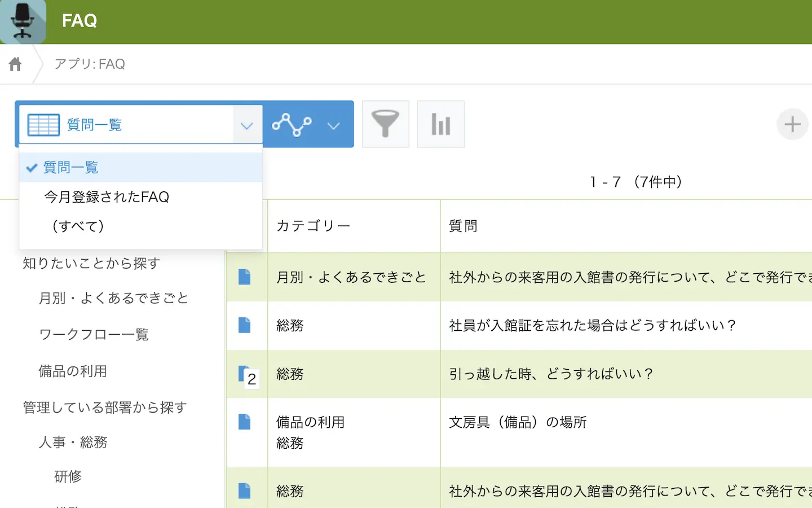Open record icon for 引っ越した時 row
Image resolution: width=812 pixels, height=508 pixels.
click(x=244, y=374)
